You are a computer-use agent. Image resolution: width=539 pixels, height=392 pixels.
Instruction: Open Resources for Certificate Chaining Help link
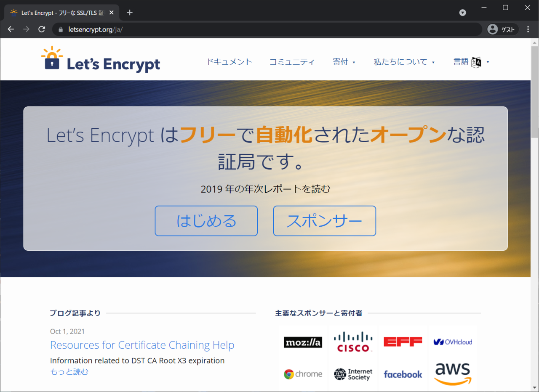[x=142, y=345]
